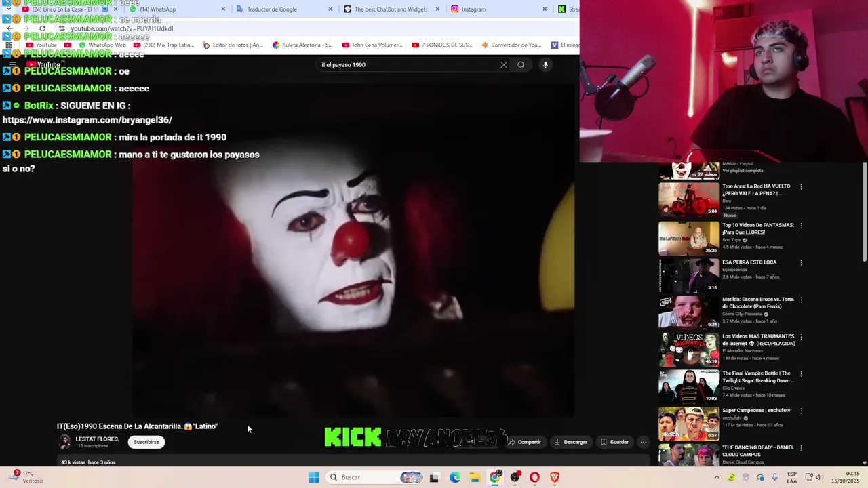Reload the page in the browser
This screenshot has width=868, height=488.
coord(42,28)
